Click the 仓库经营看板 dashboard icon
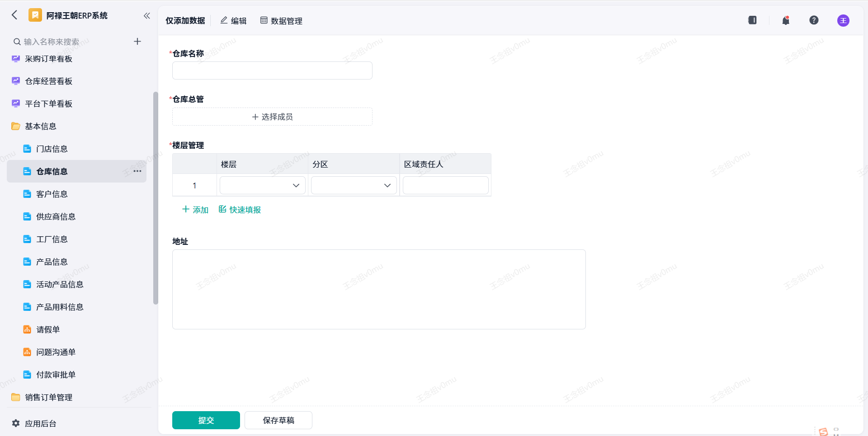868x436 pixels. point(16,81)
